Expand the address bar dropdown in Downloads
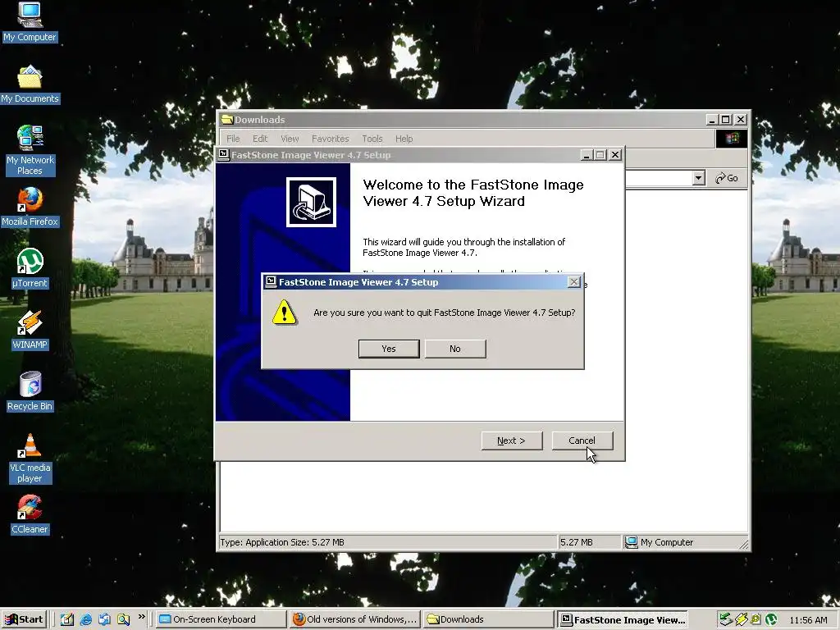The image size is (840, 630). [698, 178]
